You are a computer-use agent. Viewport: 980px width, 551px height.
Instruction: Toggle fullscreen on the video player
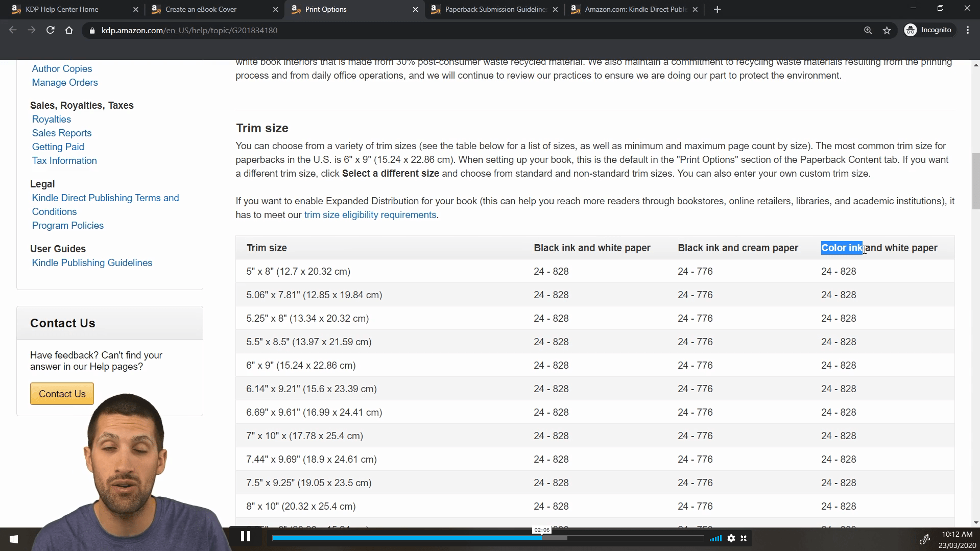click(x=744, y=538)
